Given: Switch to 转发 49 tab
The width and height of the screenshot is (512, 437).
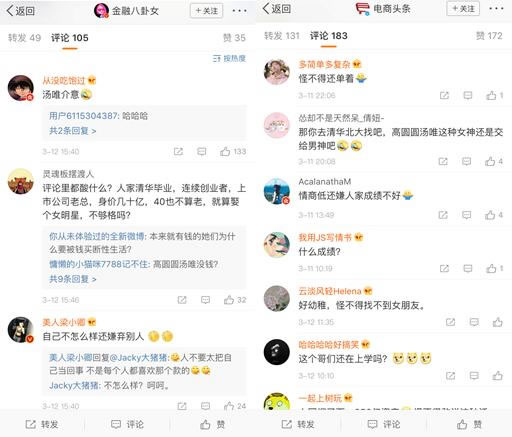Looking at the screenshot, I should pyautogui.click(x=24, y=38).
